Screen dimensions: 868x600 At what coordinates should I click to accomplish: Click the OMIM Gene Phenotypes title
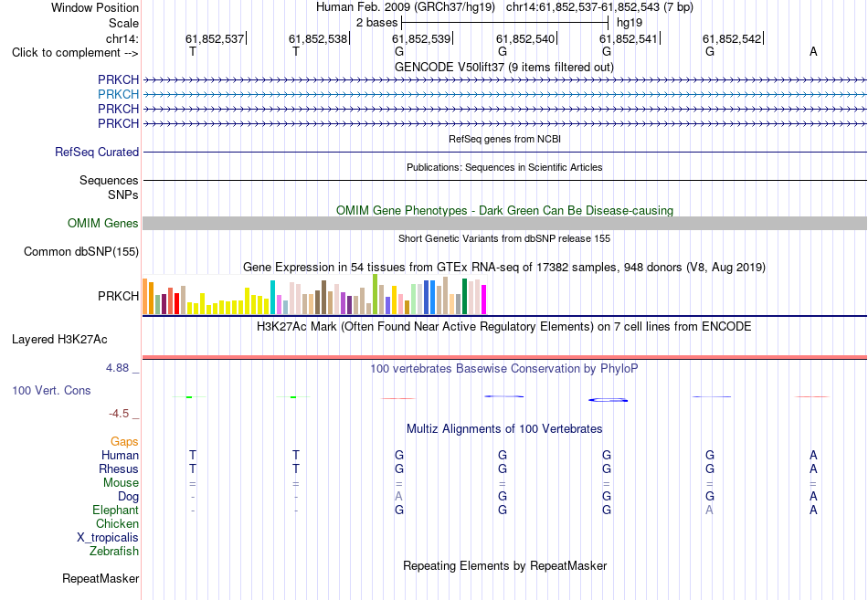[504, 210]
